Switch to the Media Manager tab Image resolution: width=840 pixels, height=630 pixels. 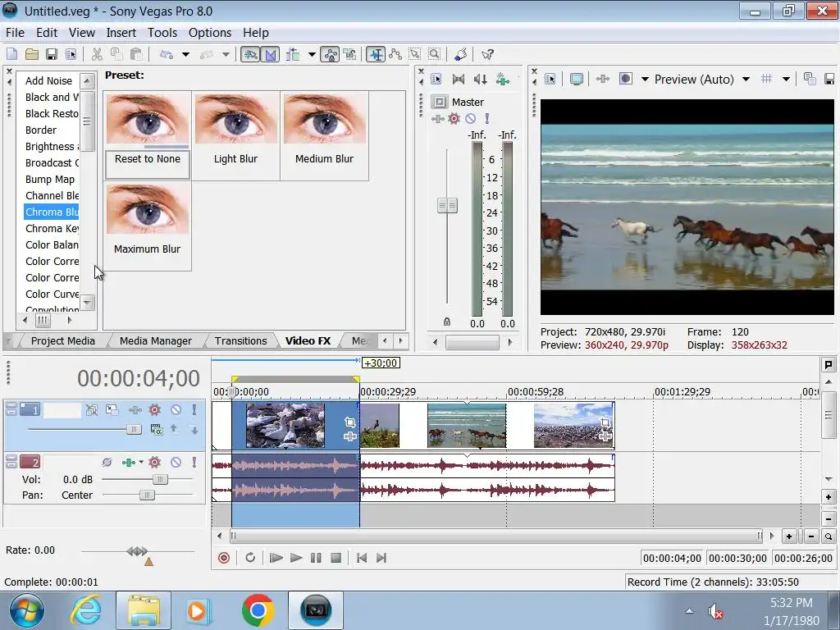coord(155,340)
